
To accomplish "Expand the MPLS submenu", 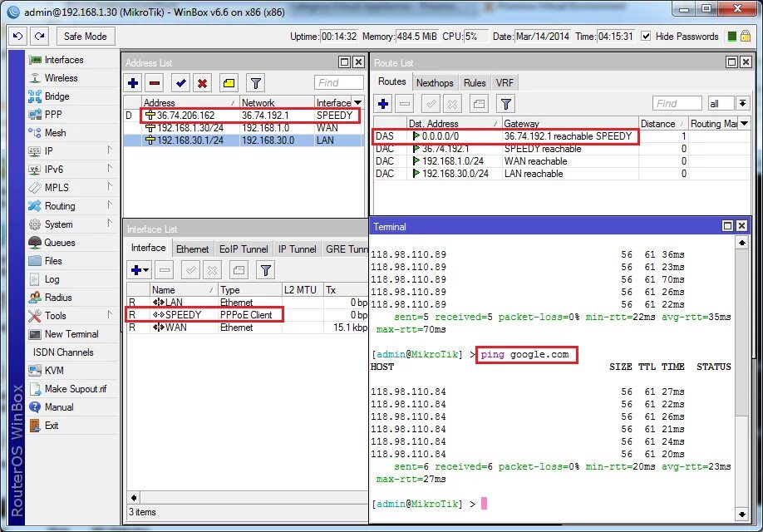I will click(x=72, y=187).
